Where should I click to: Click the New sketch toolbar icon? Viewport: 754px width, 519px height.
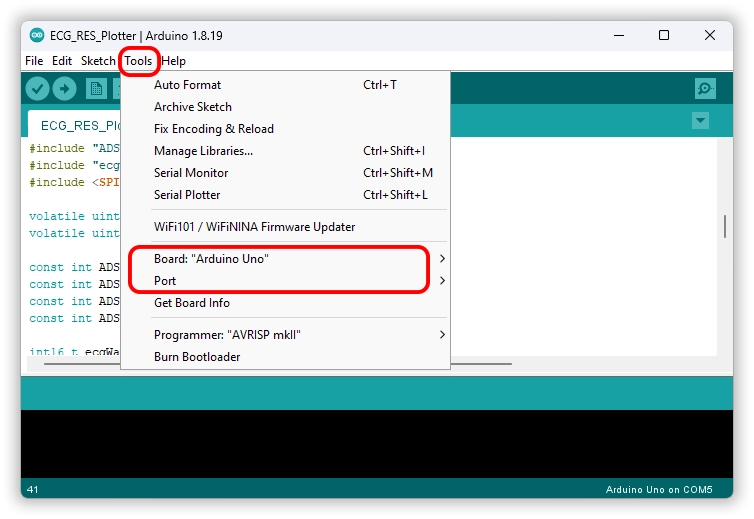click(96, 89)
